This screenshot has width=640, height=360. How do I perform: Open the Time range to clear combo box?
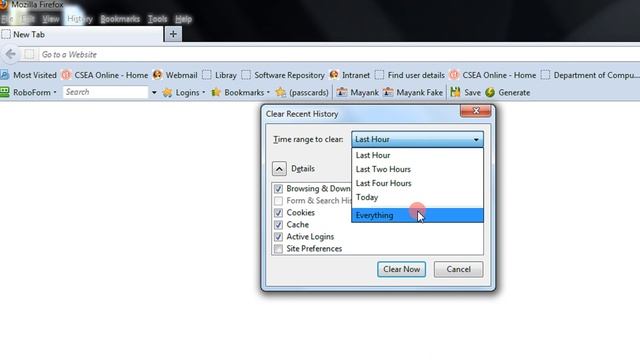(x=417, y=139)
